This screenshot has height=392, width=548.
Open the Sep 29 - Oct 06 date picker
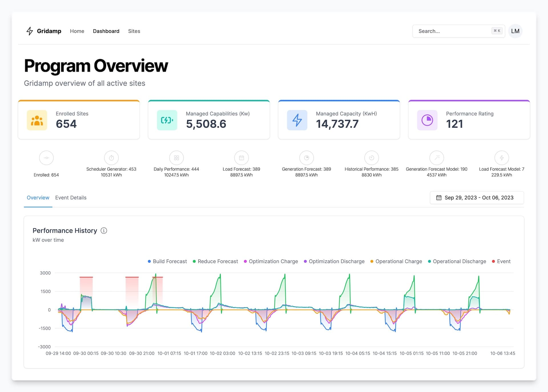coord(476,198)
